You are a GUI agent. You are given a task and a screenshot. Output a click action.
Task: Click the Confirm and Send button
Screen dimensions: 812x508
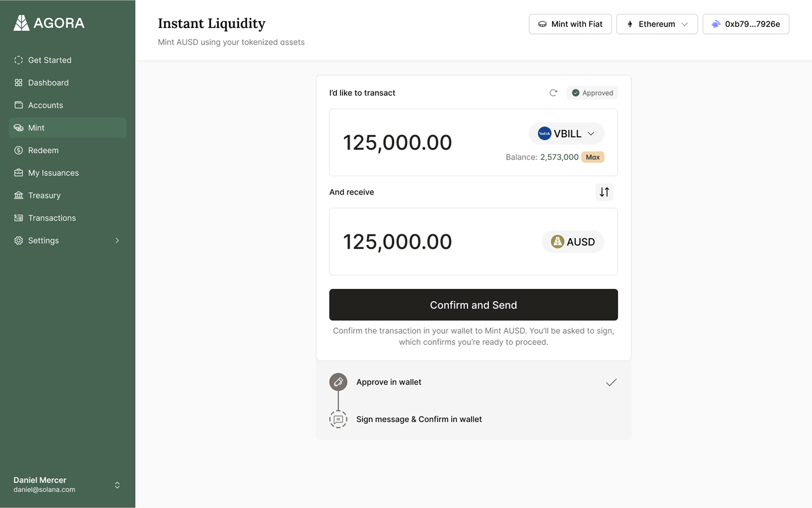click(x=473, y=305)
